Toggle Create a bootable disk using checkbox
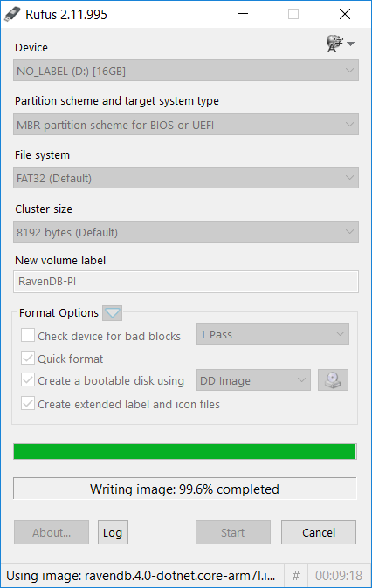This screenshot has width=372, height=588. coord(28,380)
